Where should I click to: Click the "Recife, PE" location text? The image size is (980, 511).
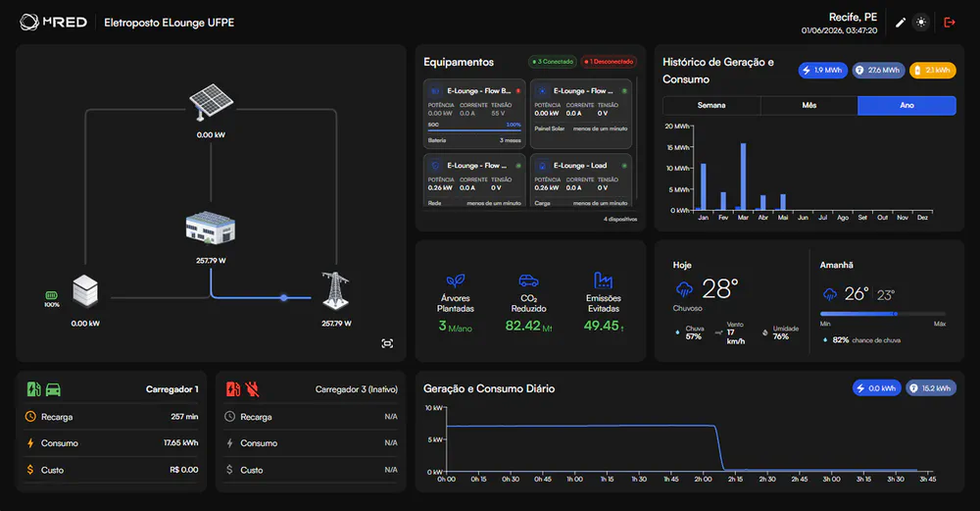tap(854, 18)
